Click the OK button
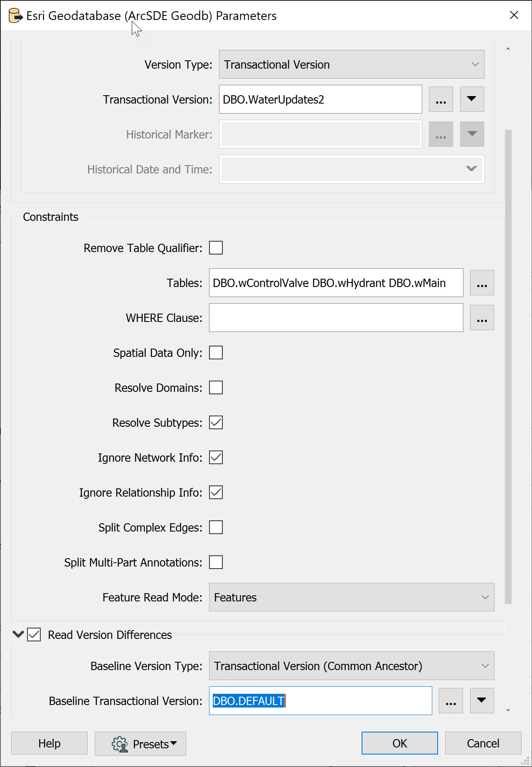The image size is (532, 767). point(399,743)
